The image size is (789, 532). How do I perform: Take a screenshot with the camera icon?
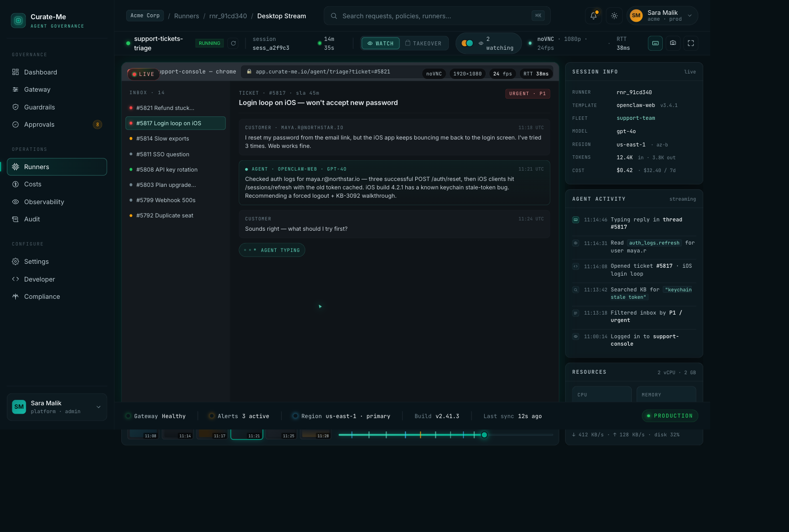[x=673, y=43]
